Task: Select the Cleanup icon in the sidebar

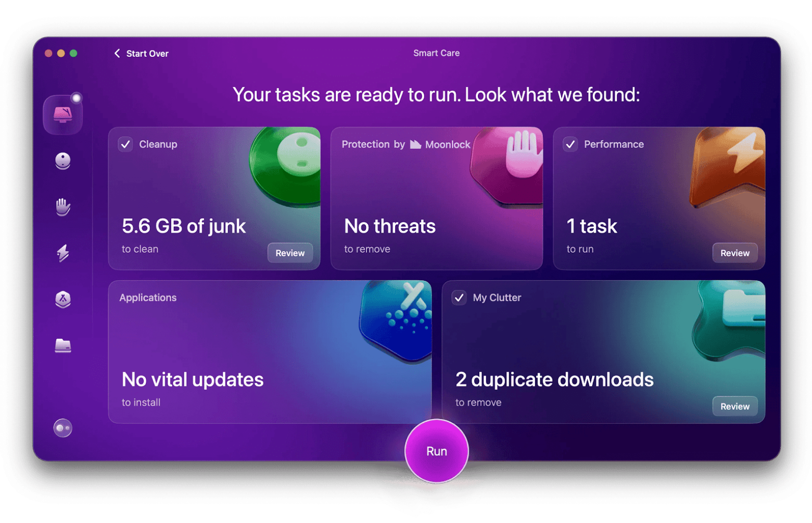Action: point(62,160)
